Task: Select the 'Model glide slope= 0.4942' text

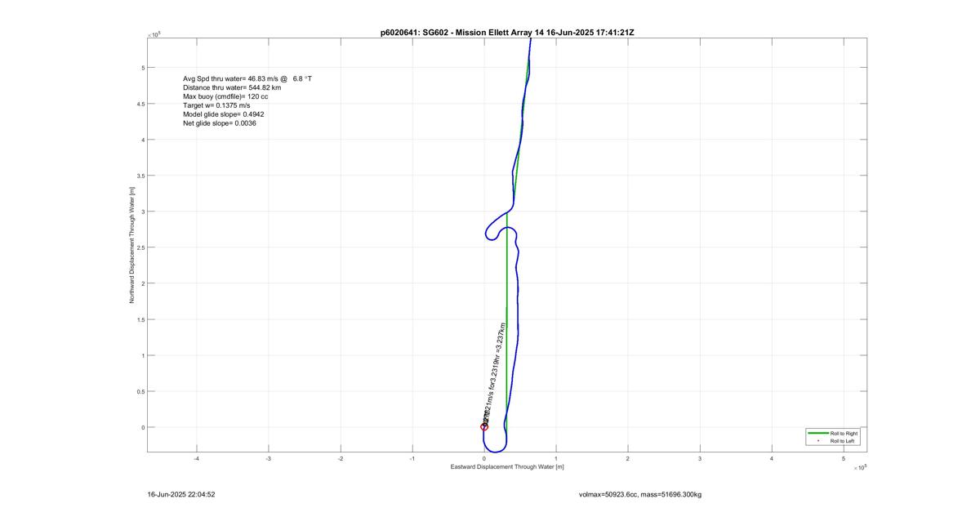Action: [224, 114]
